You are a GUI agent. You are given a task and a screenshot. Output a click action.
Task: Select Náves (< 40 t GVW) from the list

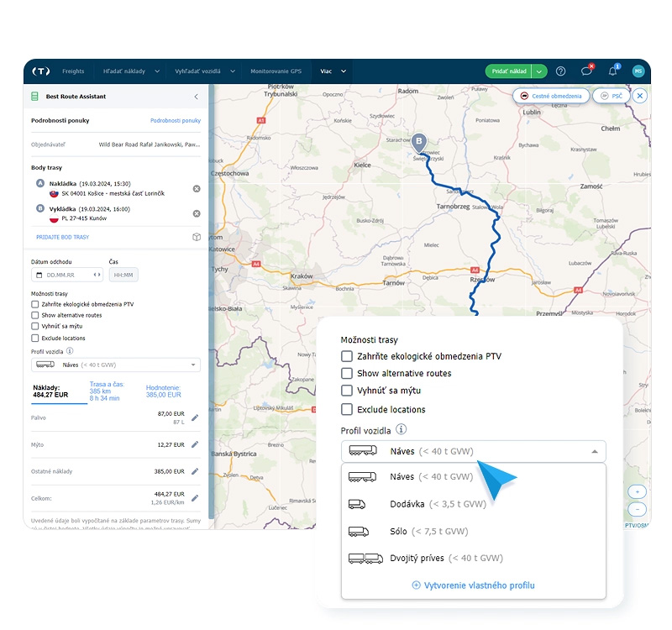(474, 476)
